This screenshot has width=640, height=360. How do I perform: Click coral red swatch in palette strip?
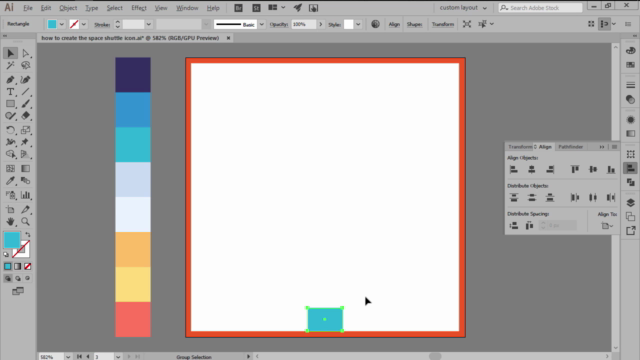point(133,320)
